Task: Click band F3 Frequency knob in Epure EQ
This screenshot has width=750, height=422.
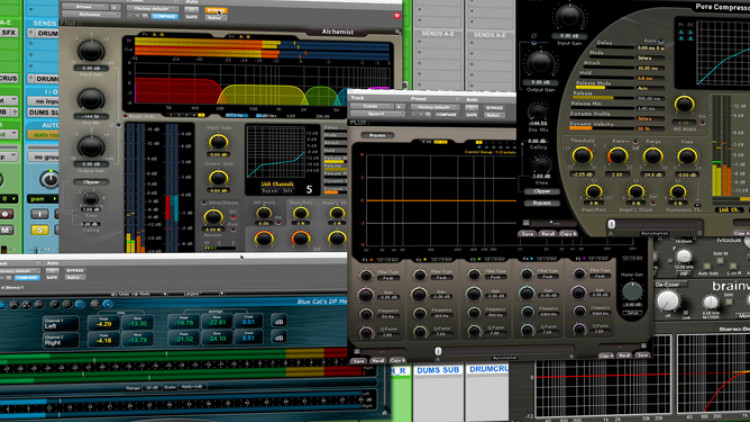Action: (x=474, y=313)
